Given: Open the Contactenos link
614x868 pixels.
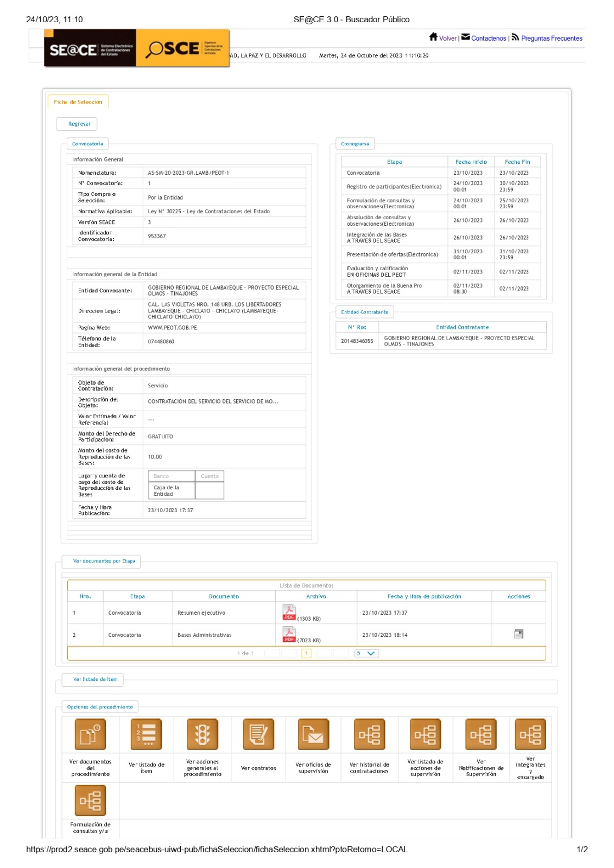Looking at the screenshot, I should (489, 39).
